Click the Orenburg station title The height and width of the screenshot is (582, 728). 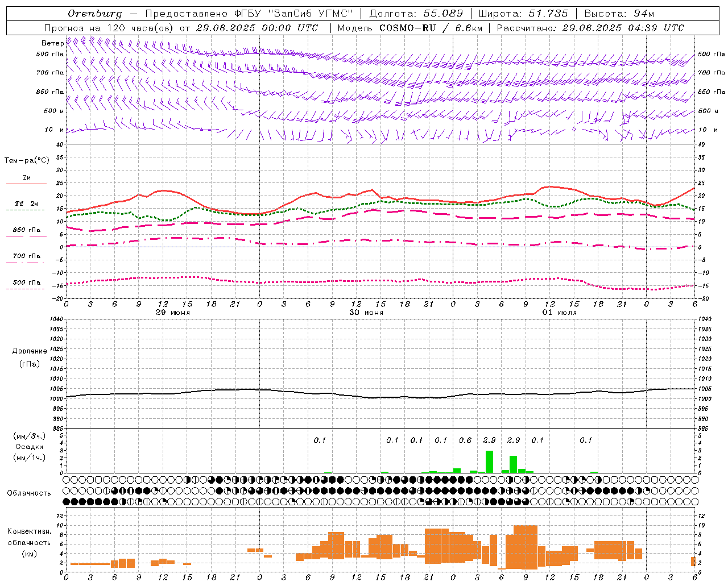[x=95, y=14]
